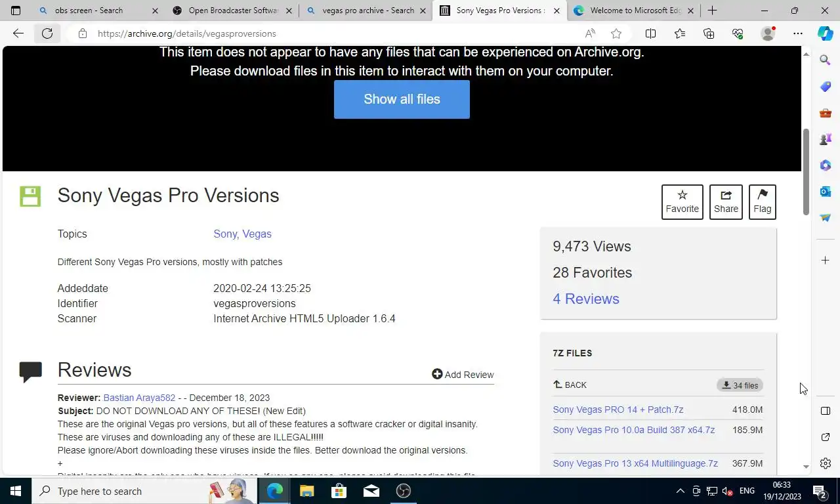Click the item floppy disk icon
This screenshot has width=840, height=504.
tap(30, 196)
